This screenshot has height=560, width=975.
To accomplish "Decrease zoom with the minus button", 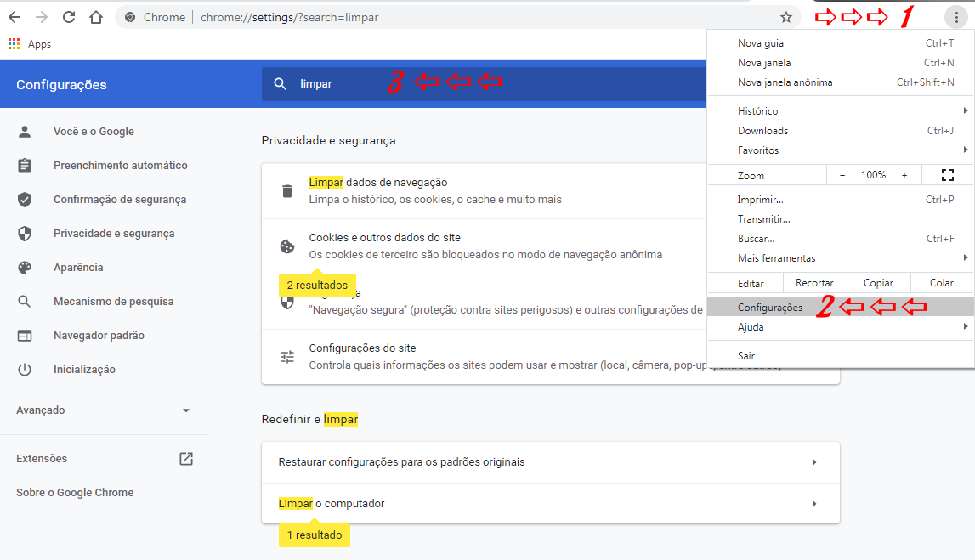I will pos(842,175).
